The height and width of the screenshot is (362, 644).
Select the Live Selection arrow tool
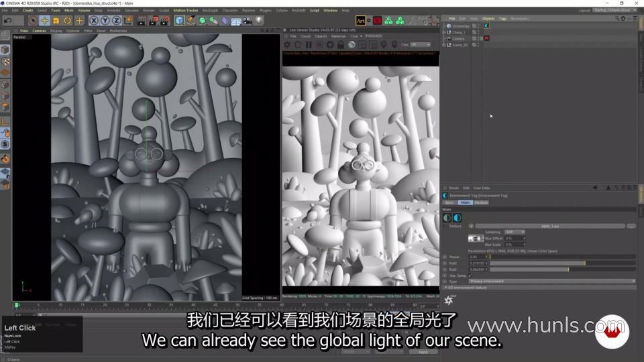pos(33,20)
